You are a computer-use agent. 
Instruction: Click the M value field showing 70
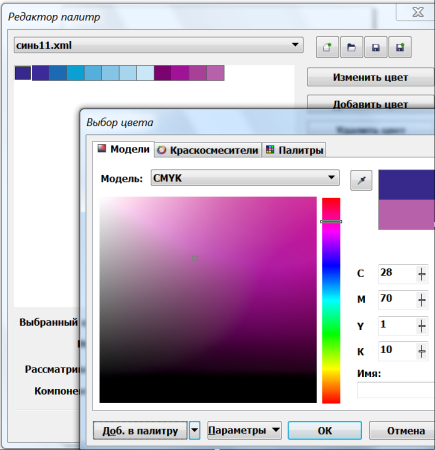(397, 299)
